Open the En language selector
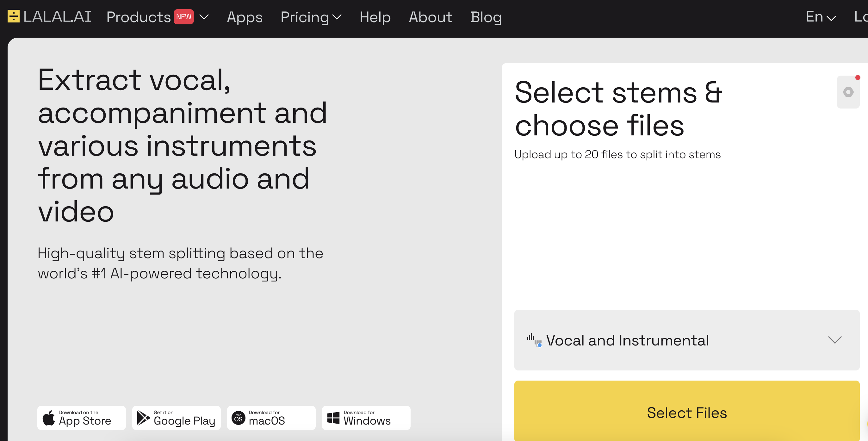This screenshot has height=441, width=868. pos(820,17)
